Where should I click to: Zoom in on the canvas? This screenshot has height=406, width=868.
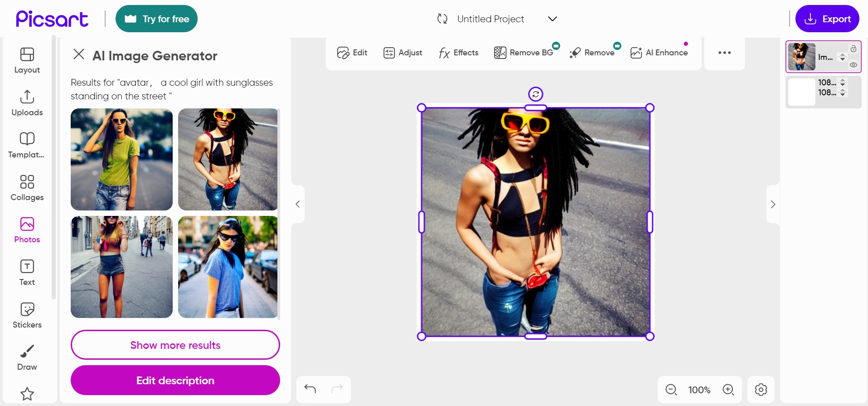point(728,390)
